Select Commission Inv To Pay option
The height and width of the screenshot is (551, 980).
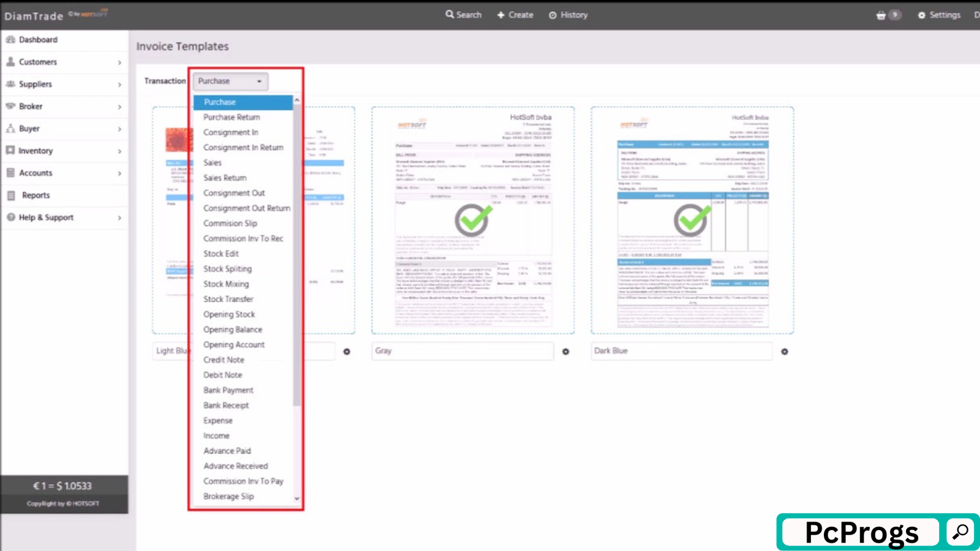(243, 481)
